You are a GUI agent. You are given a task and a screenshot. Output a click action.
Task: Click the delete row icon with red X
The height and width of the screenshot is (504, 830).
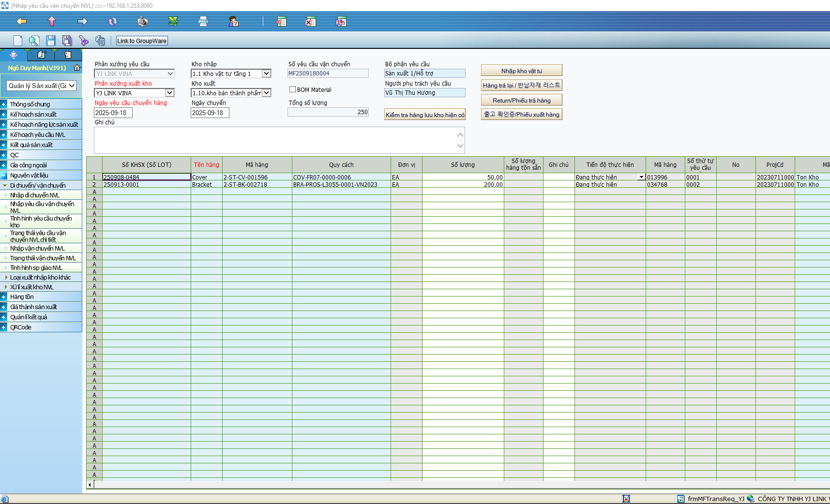(311, 21)
